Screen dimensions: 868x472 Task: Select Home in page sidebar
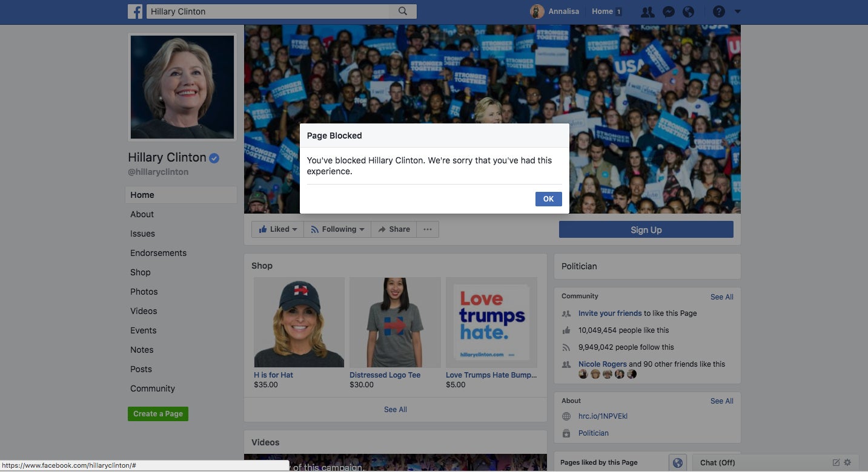[181, 195]
